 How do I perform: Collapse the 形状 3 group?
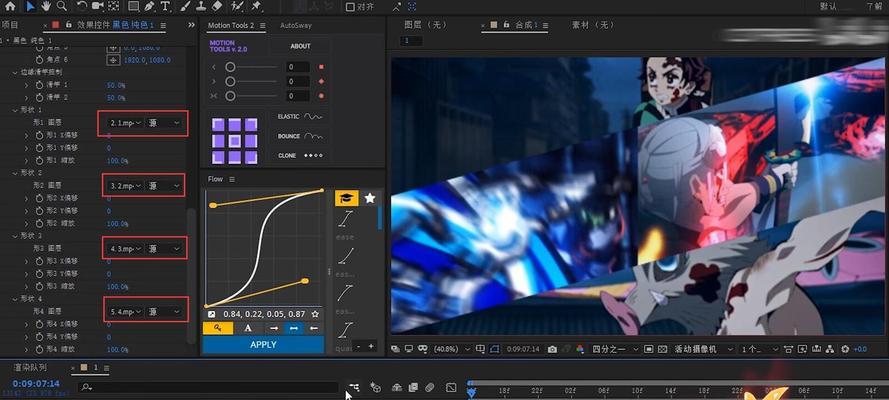pyautogui.click(x=15, y=236)
